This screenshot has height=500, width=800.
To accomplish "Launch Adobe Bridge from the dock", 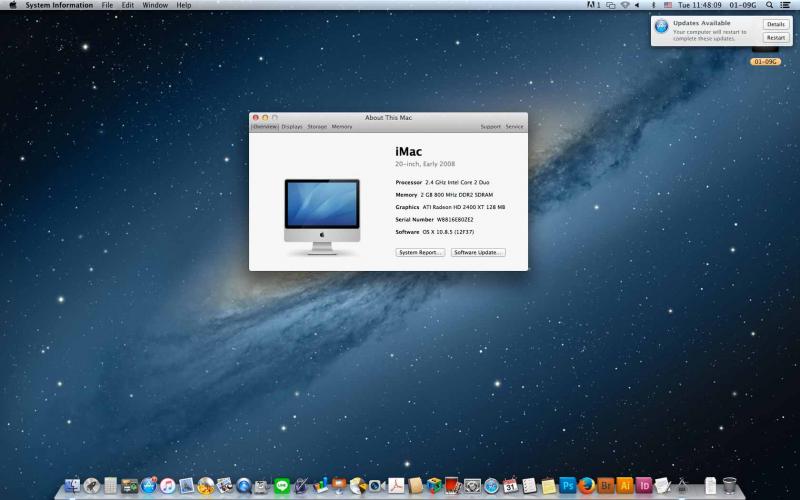I will [x=606, y=486].
